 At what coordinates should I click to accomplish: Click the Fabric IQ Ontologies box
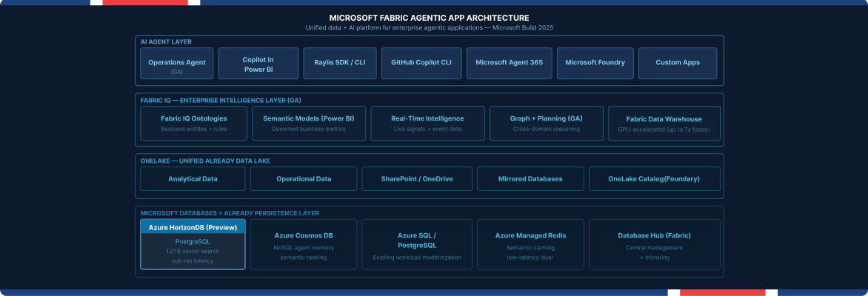point(193,124)
